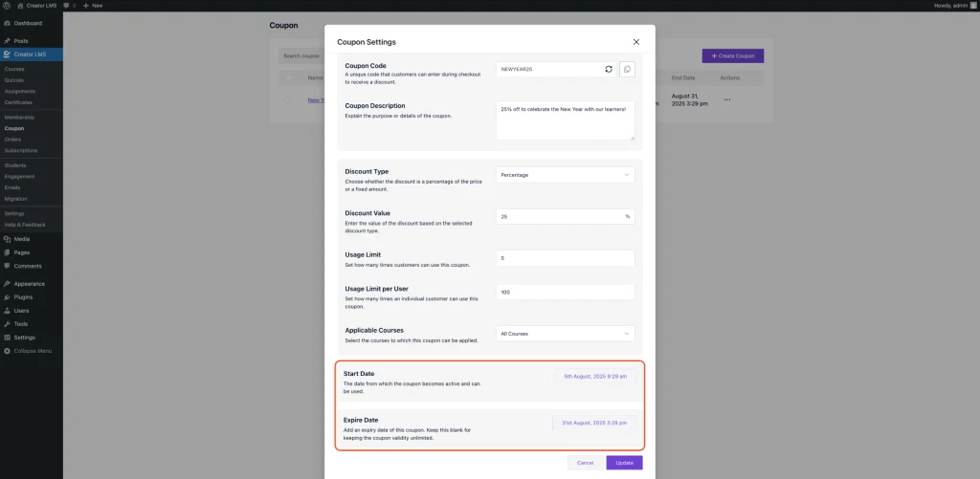Click Cancel in the coupon dialog

[x=585, y=463]
